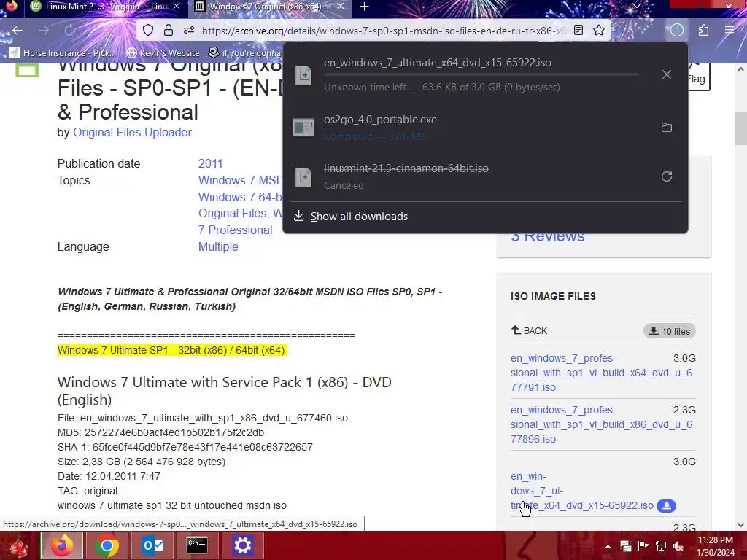Toggle reader view icon
Viewport: 747px width, 560px height.
coord(578,31)
